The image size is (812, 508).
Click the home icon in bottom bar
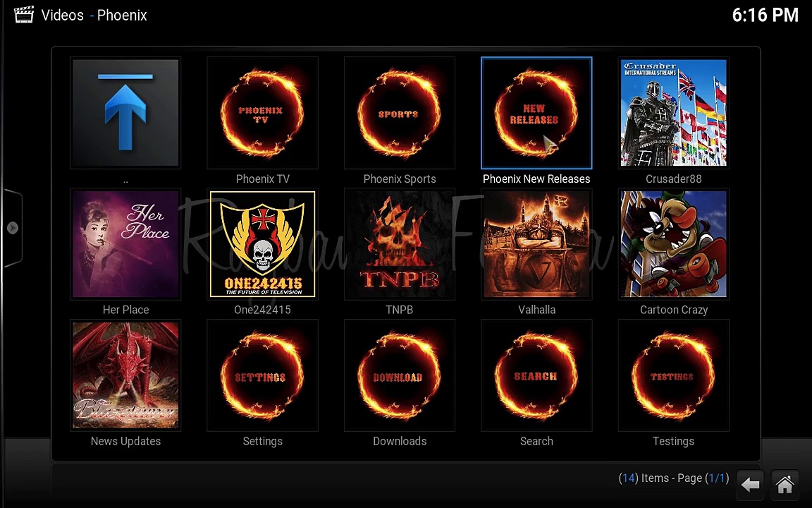coord(785,485)
